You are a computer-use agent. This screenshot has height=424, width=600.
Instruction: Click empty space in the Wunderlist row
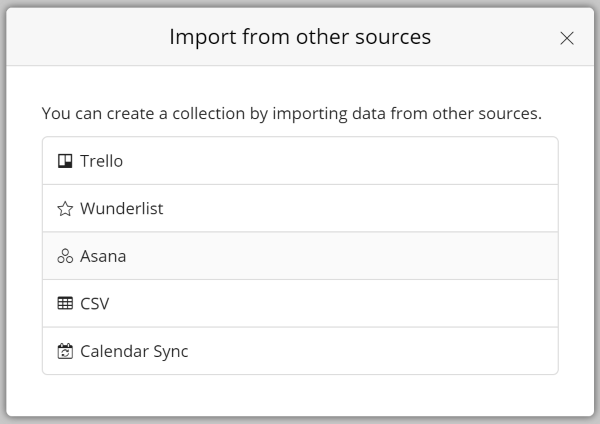coord(360,209)
